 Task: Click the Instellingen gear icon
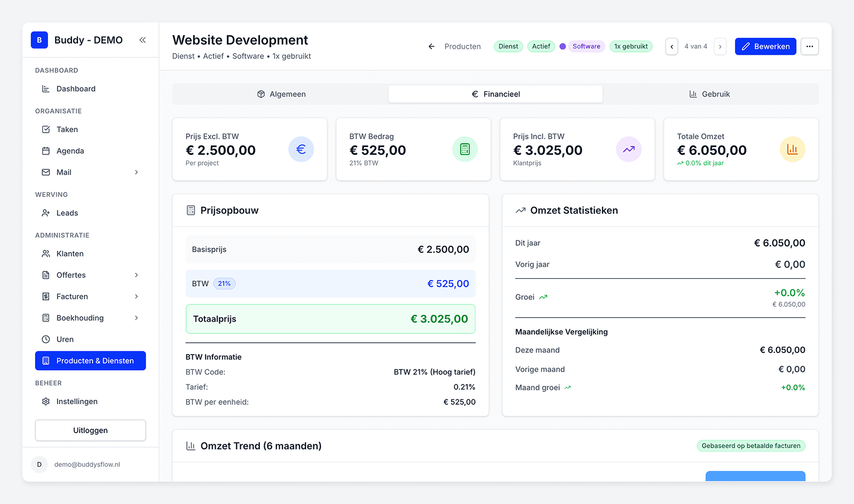click(46, 401)
